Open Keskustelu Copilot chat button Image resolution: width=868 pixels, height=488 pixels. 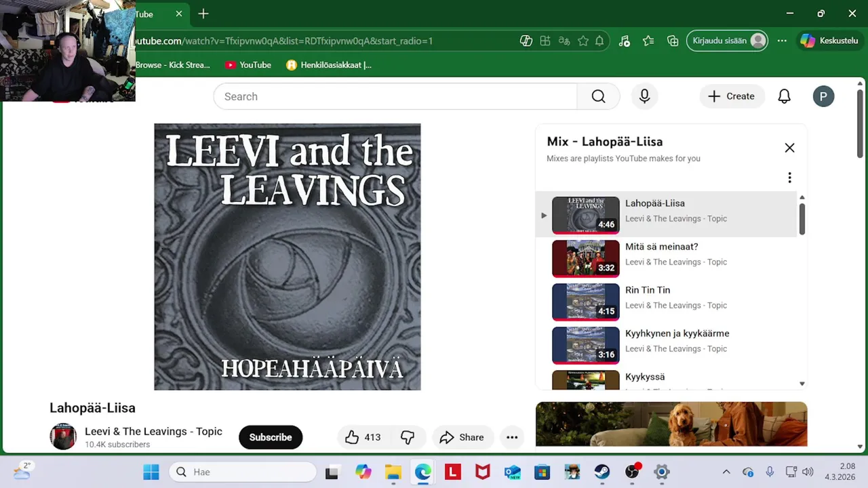click(829, 41)
